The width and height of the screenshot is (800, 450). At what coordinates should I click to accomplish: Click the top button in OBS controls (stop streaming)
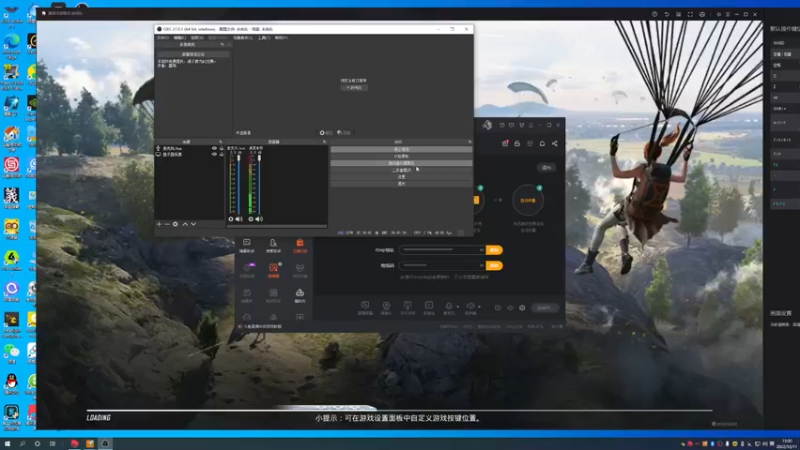click(x=401, y=149)
